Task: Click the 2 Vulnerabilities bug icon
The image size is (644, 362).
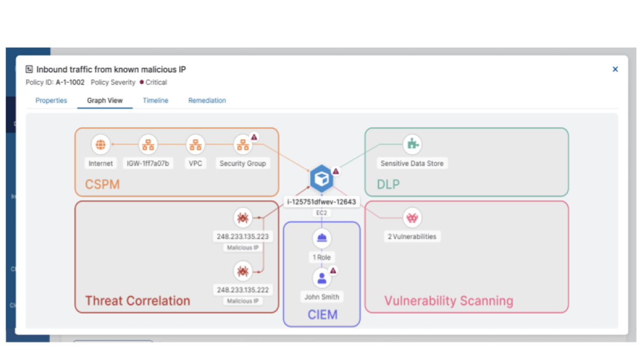Action: point(413,218)
